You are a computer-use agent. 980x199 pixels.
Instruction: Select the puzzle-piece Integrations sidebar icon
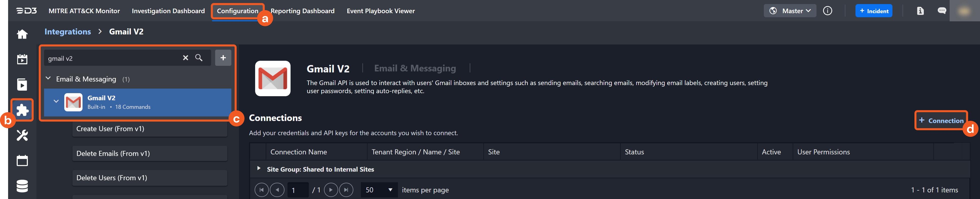(22, 110)
